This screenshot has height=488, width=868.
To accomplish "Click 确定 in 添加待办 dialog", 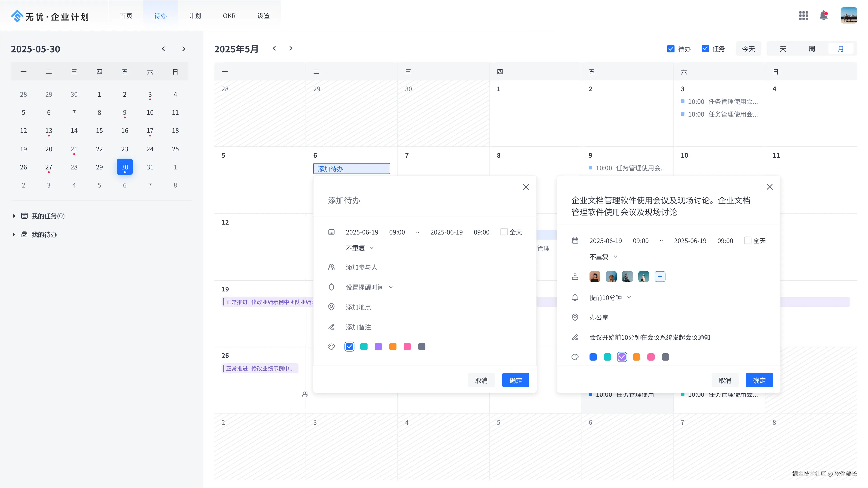I will click(x=515, y=380).
